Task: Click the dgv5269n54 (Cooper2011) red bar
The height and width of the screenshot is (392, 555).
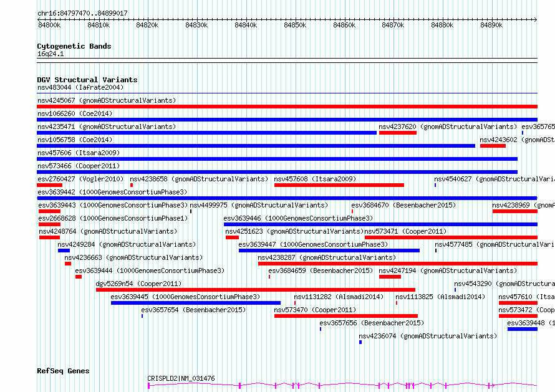Action: pos(256,290)
